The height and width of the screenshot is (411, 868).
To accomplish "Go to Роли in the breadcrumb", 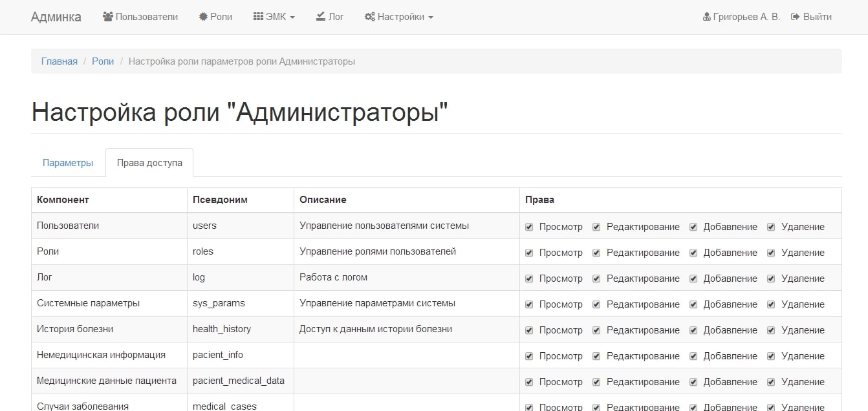I will (103, 61).
